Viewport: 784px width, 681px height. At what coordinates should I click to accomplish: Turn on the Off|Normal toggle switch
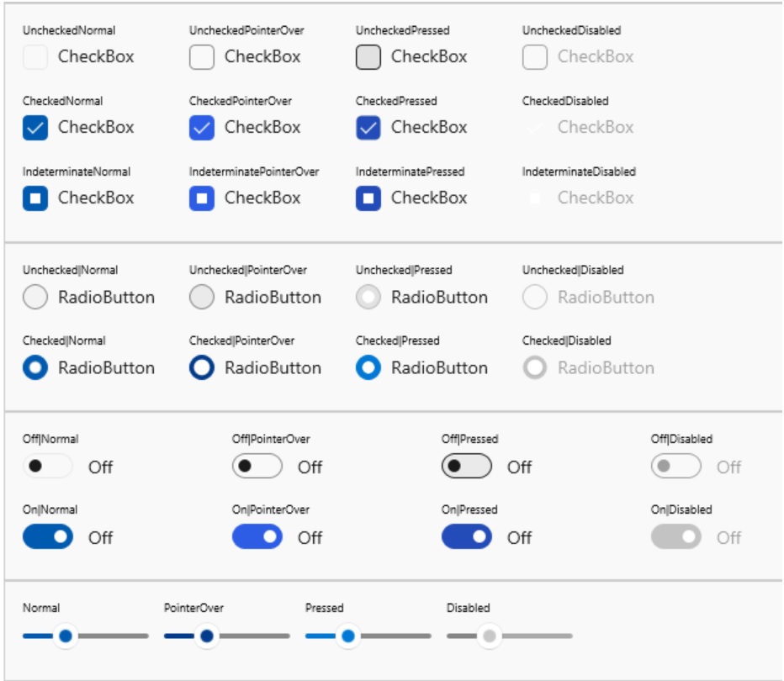click(48, 467)
